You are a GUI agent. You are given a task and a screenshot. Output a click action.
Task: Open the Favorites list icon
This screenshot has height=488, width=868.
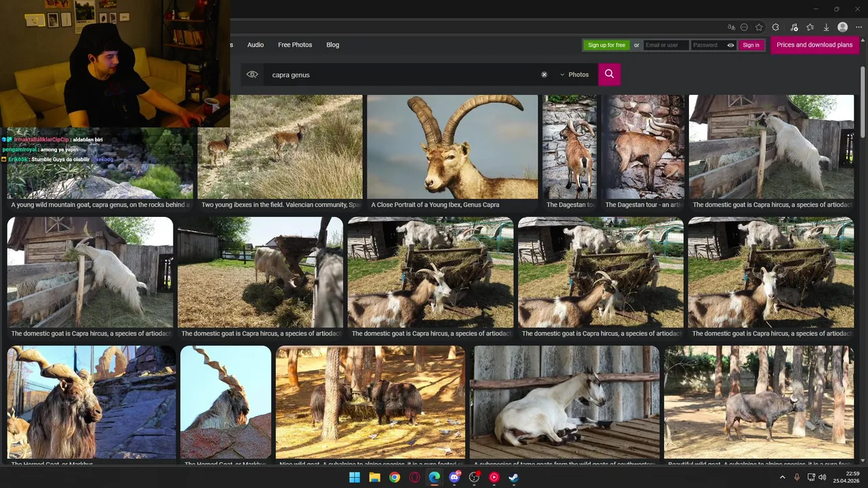810,27
